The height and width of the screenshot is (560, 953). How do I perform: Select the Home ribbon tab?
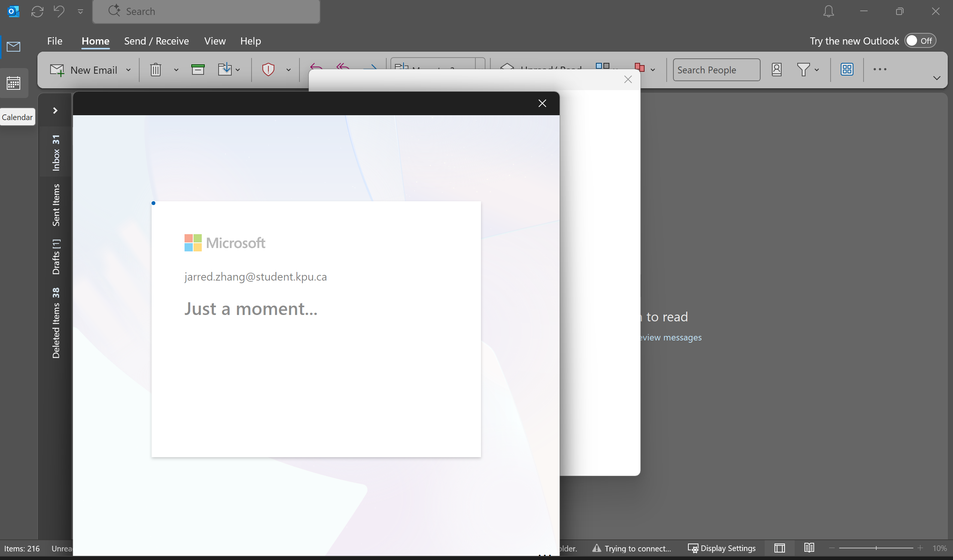pyautogui.click(x=96, y=41)
